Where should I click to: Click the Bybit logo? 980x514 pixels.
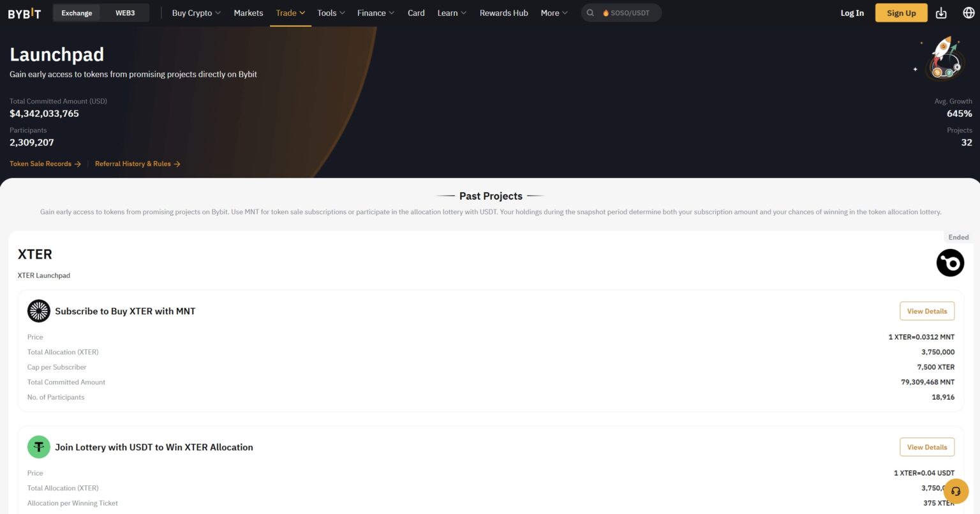[24, 12]
